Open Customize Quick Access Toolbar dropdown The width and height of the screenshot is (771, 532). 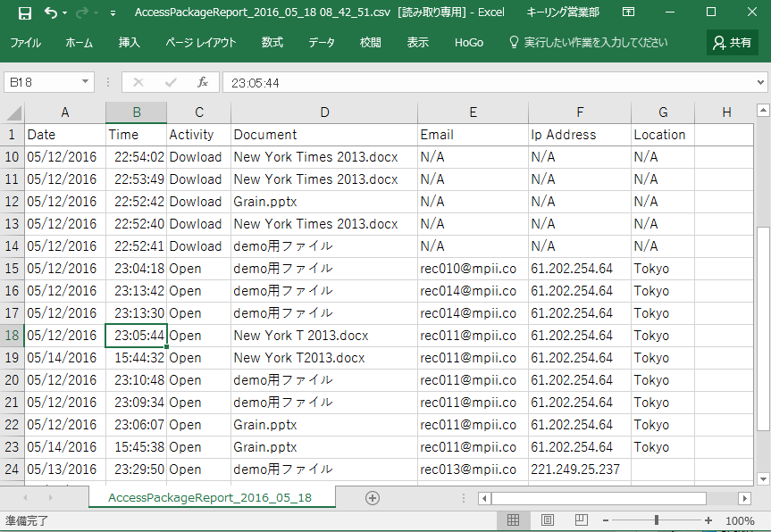113,13
